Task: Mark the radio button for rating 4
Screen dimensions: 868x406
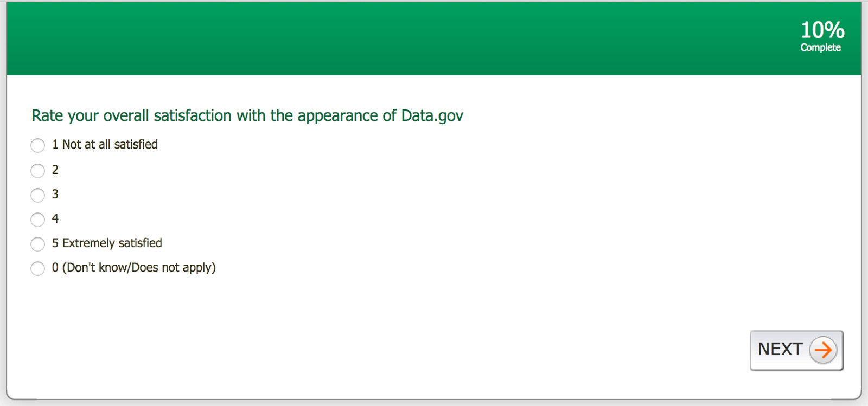Action: [x=37, y=220]
